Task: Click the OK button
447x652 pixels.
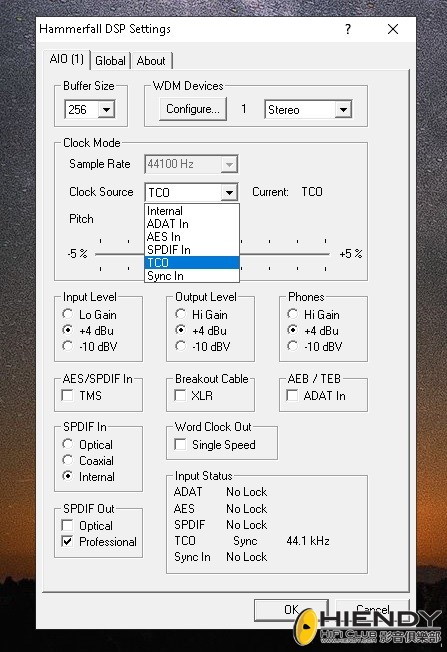Action: point(291,610)
